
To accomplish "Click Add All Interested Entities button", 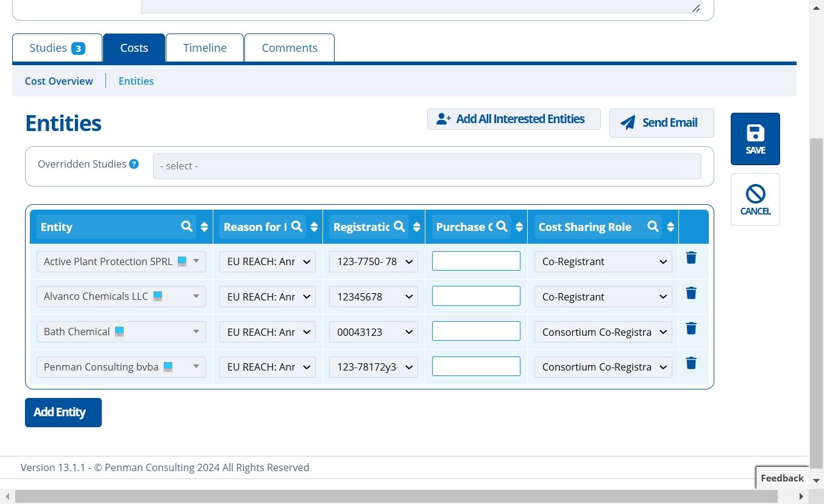I will click(x=514, y=119).
